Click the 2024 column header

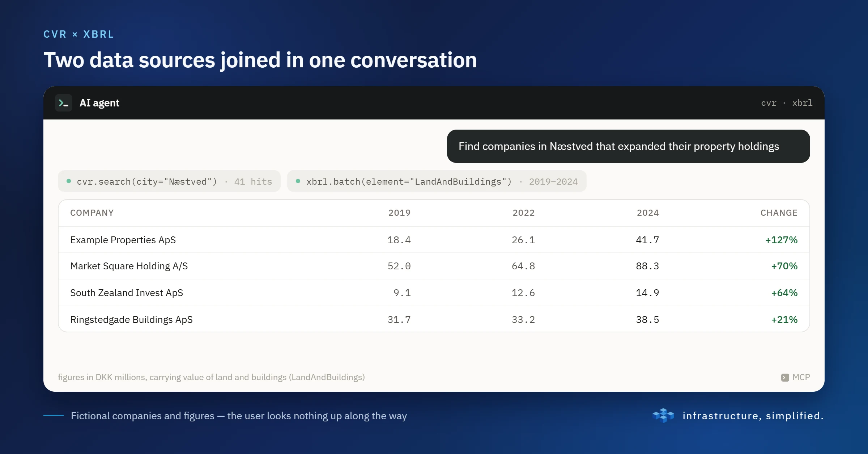(648, 213)
